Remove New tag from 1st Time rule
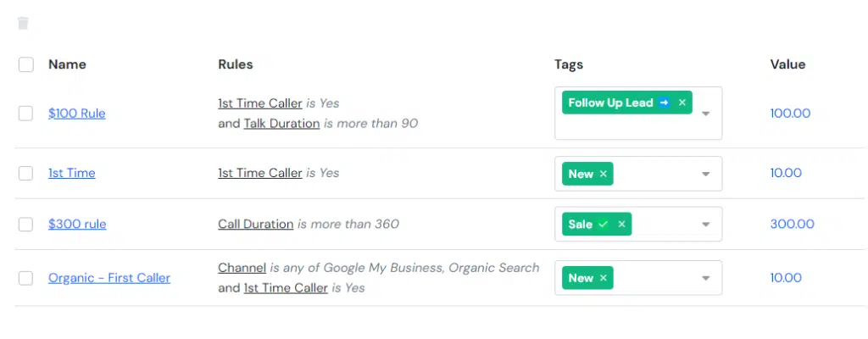The width and height of the screenshot is (868, 339). tap(604, 174)
